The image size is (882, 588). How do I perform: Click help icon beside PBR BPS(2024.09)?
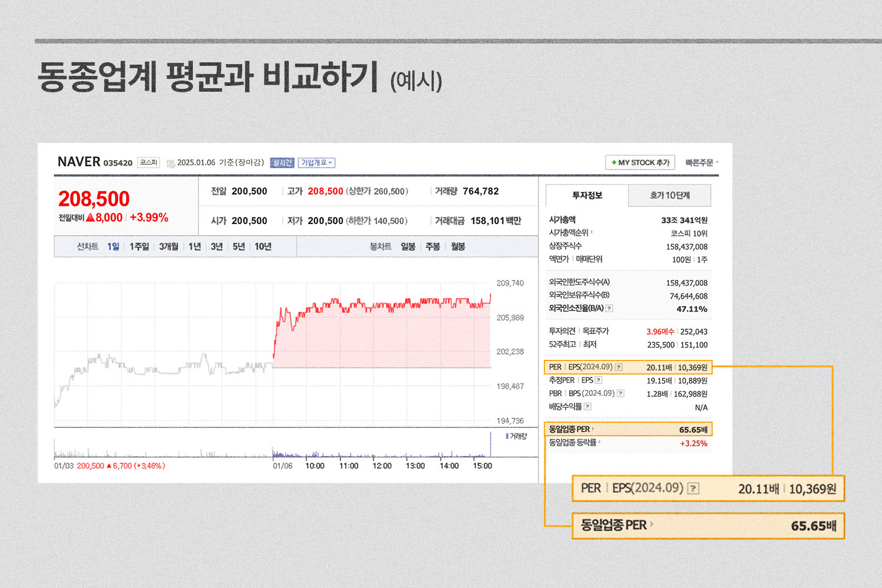pyautogui.click(x=620, y=393)
